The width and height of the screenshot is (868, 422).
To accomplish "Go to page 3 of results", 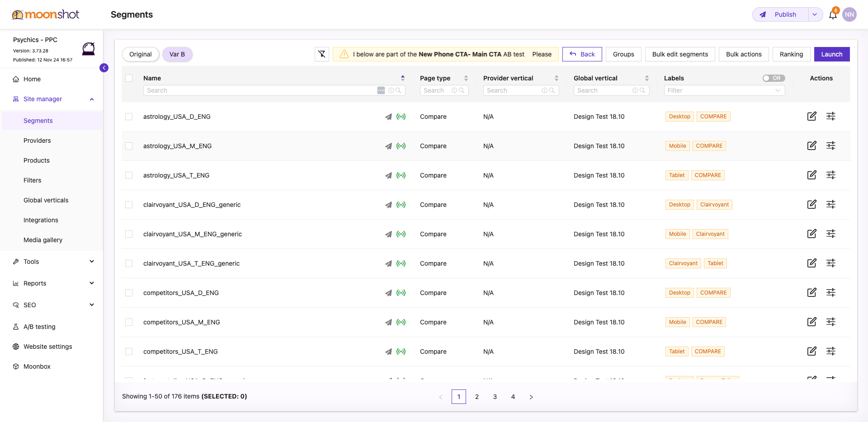I will tap(495, 397).
